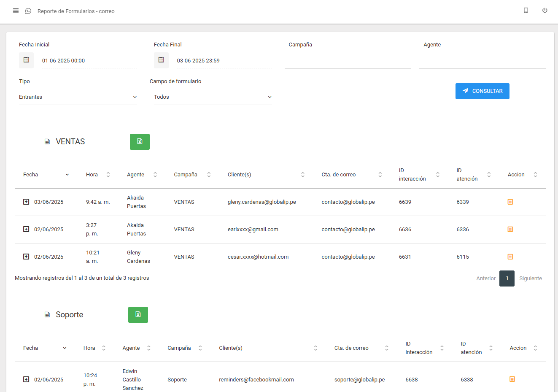Select page 1 in VENTAS pagination
Image resolution: width=558 pixels, height=392 pixels.
click(x=507, y=278)
